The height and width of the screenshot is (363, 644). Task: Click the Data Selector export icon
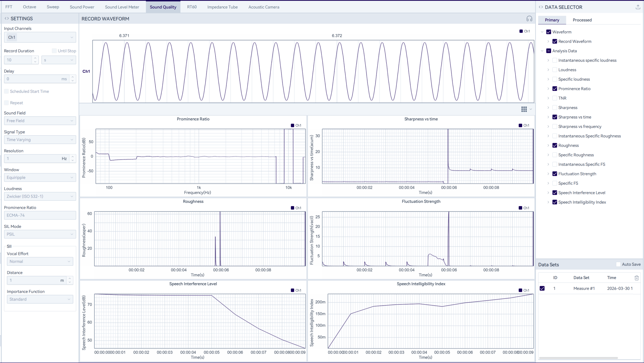[x=638, y=7]
